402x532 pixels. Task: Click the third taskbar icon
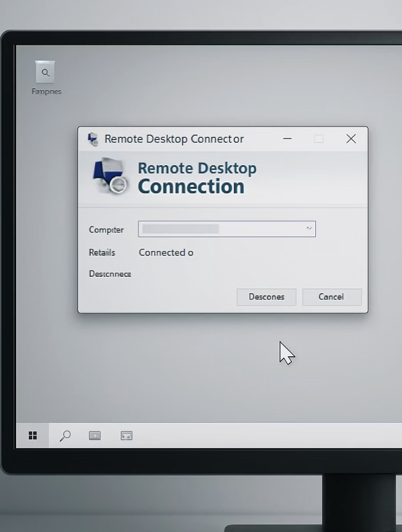point(95,435)
